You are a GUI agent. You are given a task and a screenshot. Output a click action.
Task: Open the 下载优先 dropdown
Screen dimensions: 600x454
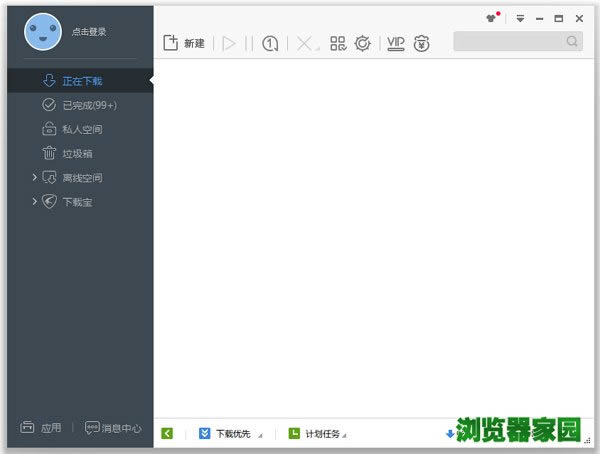click(260, 436)
